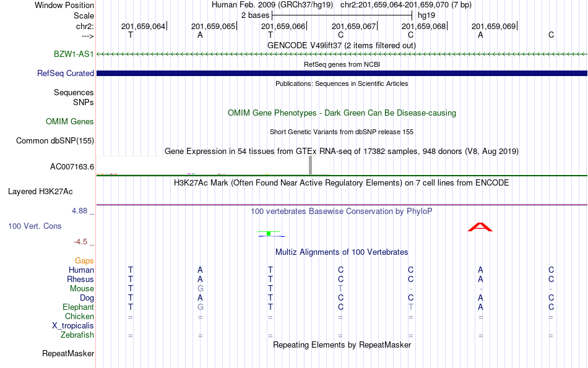
Task: Click the Gaps row label
Action: (84, 260)
